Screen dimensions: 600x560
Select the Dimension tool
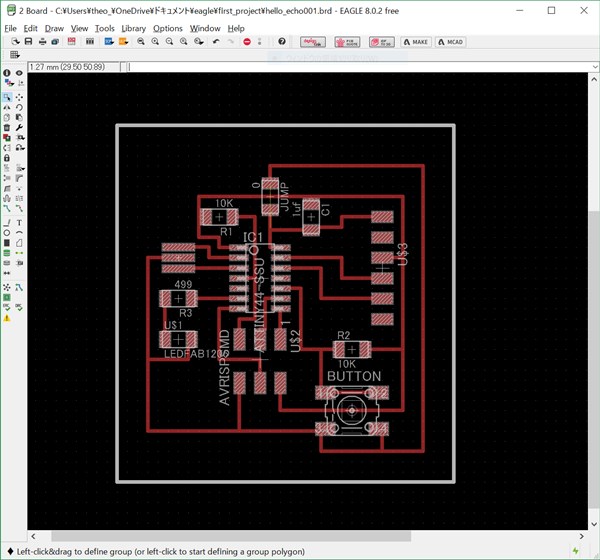pyautogui.click(x=7, y=273)
